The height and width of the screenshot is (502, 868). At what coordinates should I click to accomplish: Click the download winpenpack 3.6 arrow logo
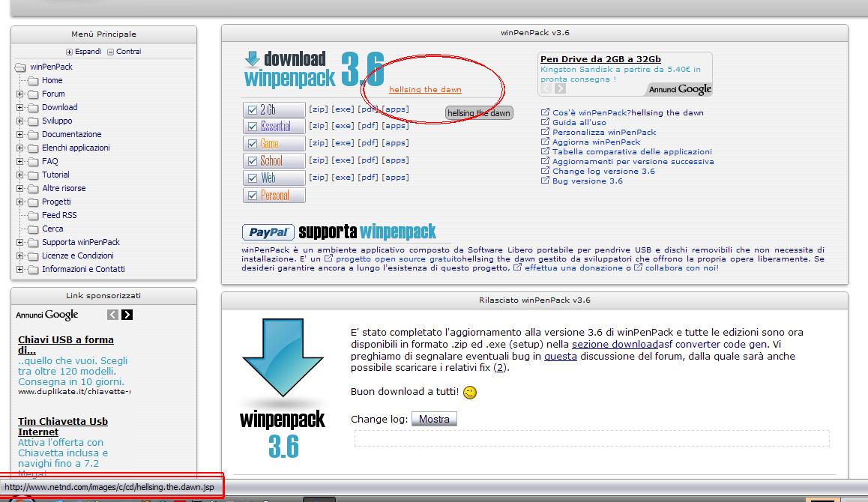click(314, 70)
